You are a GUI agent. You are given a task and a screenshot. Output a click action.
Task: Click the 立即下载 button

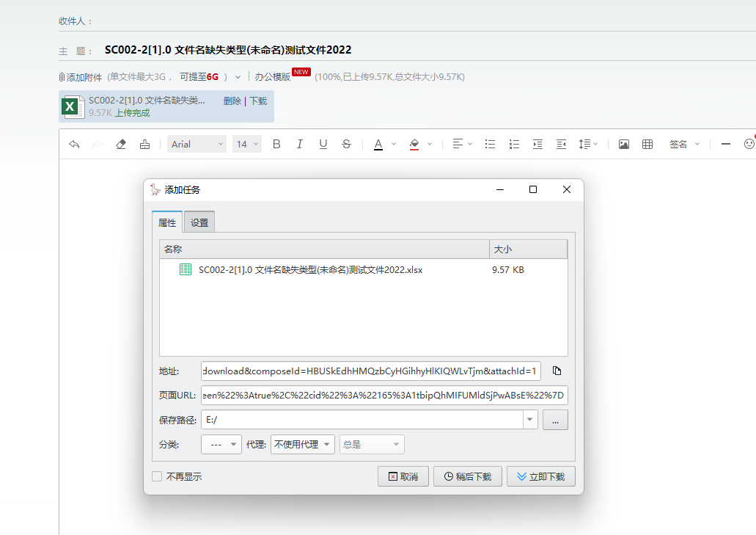[540, 476]
